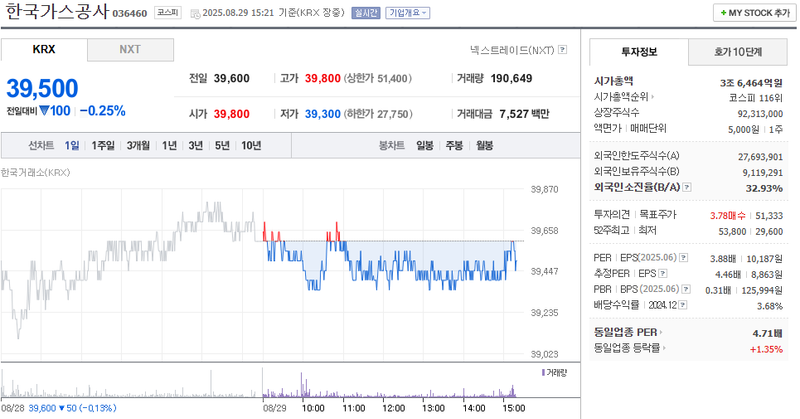
Task: Click the 실시간 badge button
Action: (366, 13)
